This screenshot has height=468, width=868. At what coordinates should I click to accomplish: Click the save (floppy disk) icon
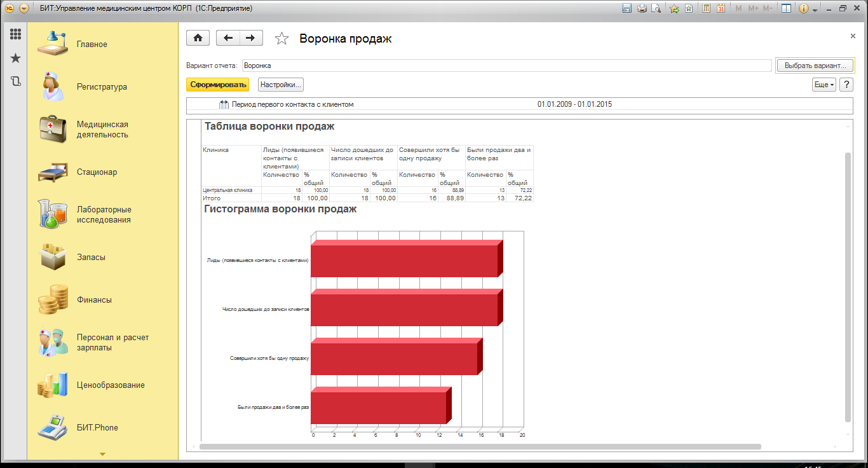pos(627,8)
